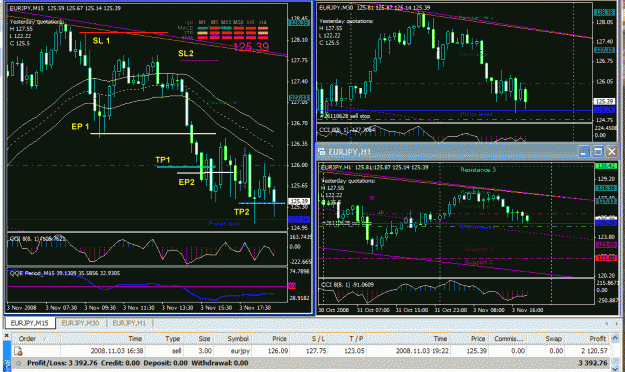Select the 'EP2' label on the M15 chart
This screenshot has width=625, height=372.
[187, 182]
